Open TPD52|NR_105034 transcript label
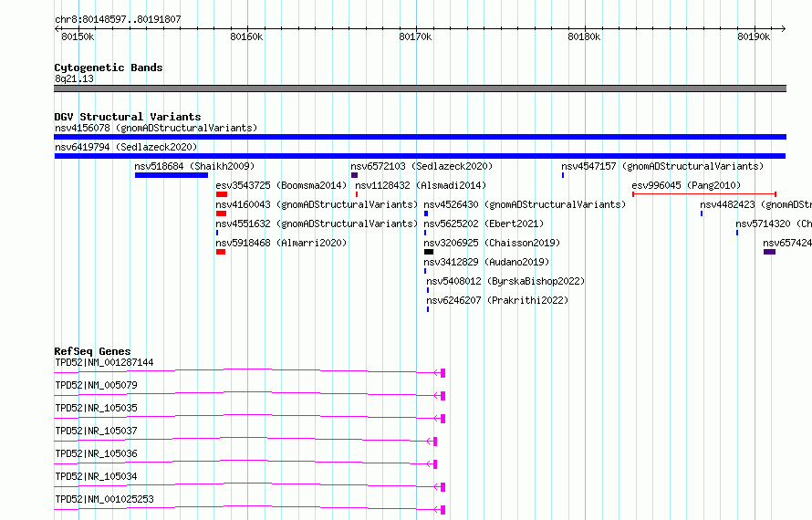 pos(96,476)
